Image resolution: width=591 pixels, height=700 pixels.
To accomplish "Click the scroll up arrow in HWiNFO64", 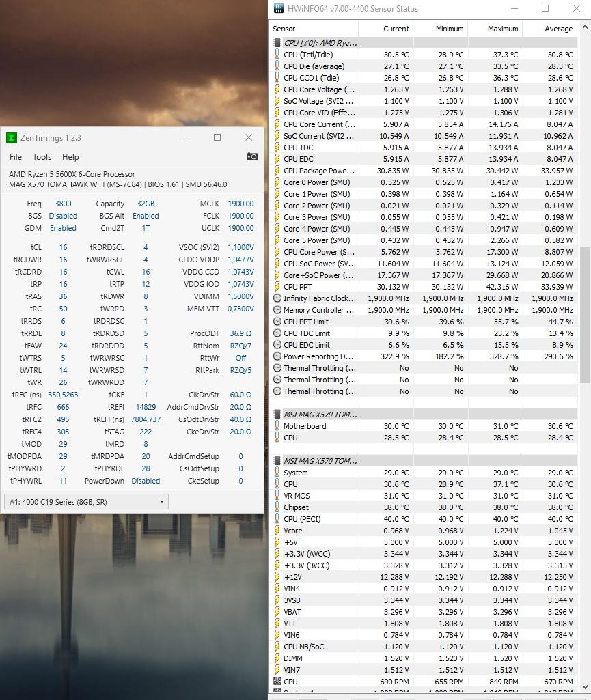I will coord(585,27).
